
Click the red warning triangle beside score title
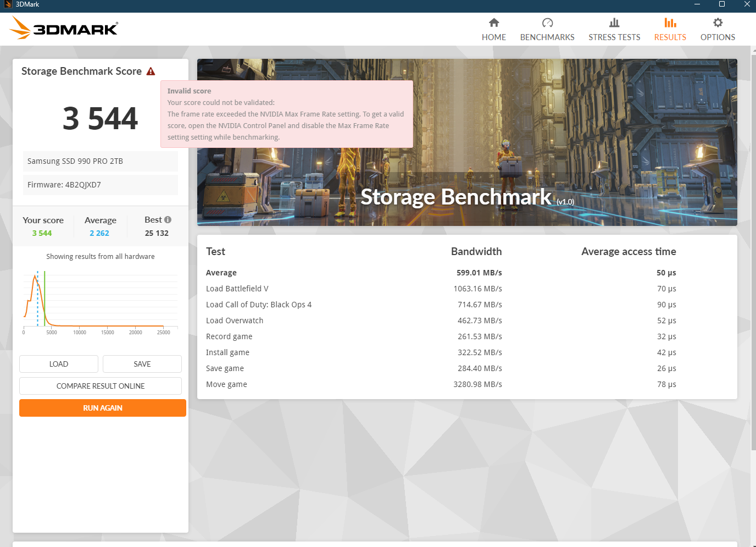click(151, 71)
